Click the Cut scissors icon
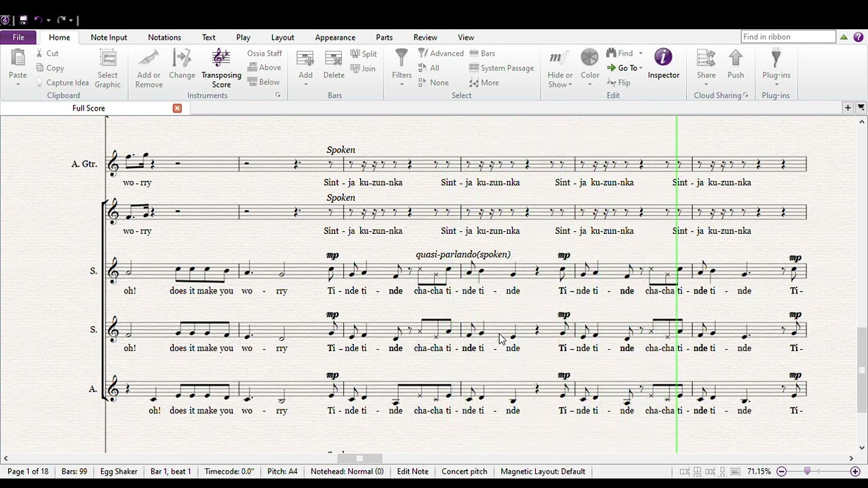 [39, 53]
